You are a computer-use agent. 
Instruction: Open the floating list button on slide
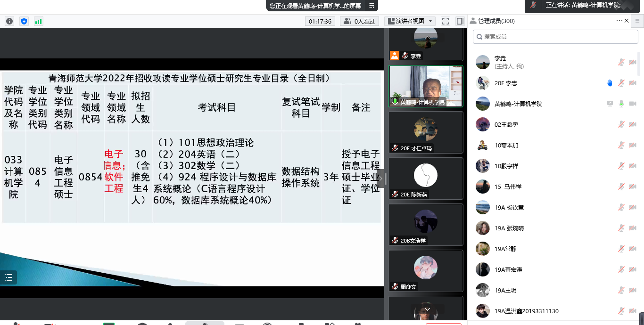(x=8, y=277)
